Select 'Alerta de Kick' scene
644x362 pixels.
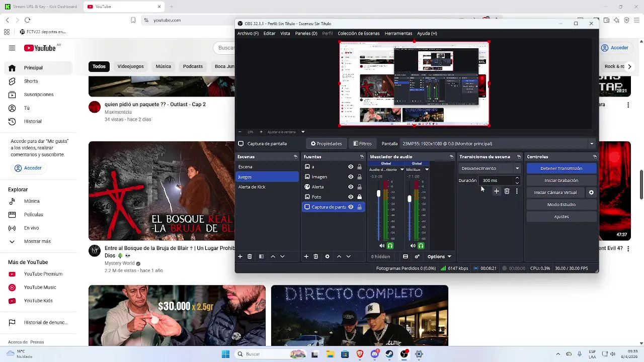(267, 187)
